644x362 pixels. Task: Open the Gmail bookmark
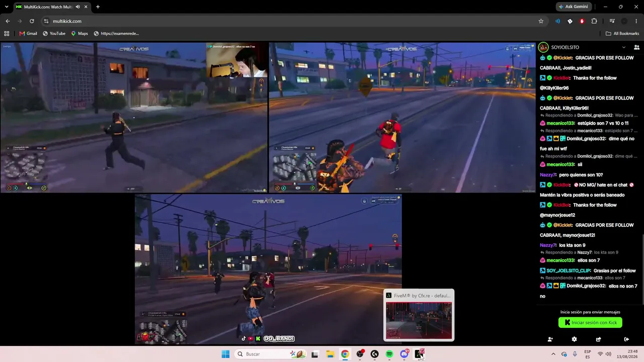pyautogui.click(x=28, y=34)
